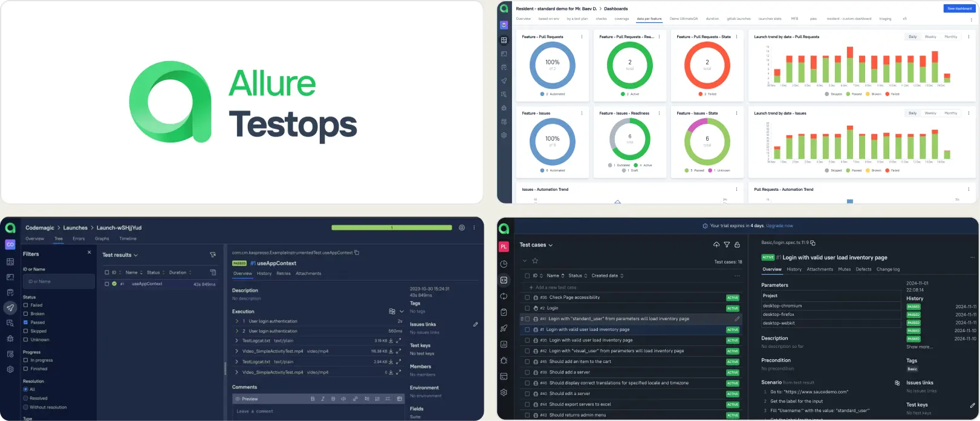Expand the 116.38 KB video attachment to fullscreen

398,351
